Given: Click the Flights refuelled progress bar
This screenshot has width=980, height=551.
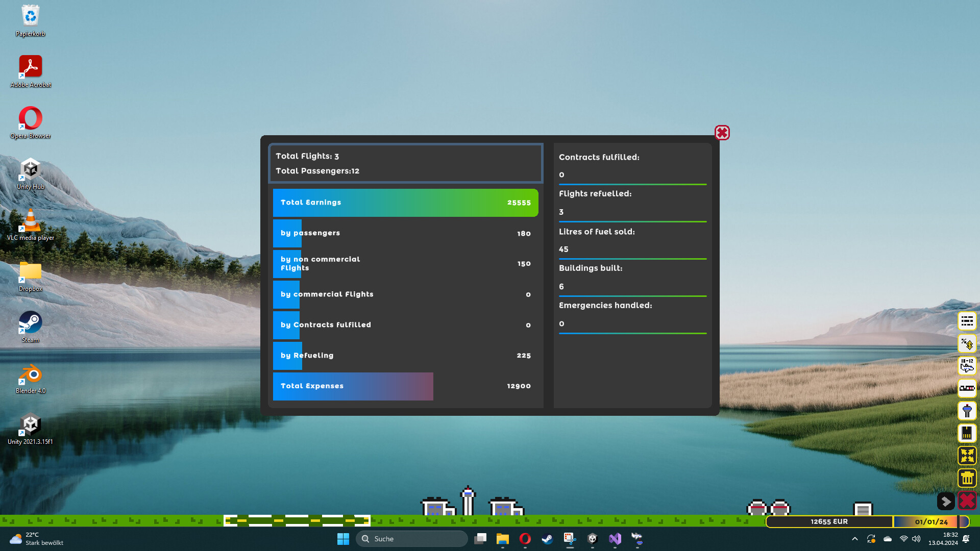Looking at the screenshot, I should click(x=633, y=221).
